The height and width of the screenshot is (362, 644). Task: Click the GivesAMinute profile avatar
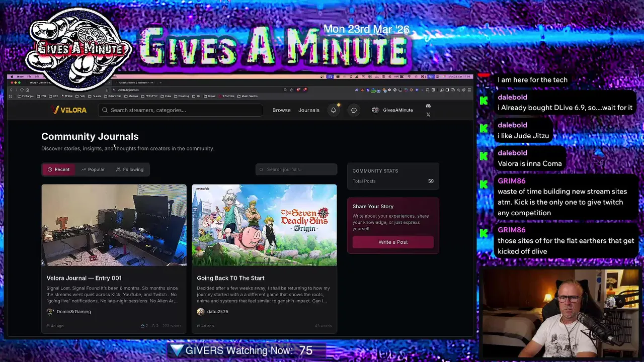(375, 110)
